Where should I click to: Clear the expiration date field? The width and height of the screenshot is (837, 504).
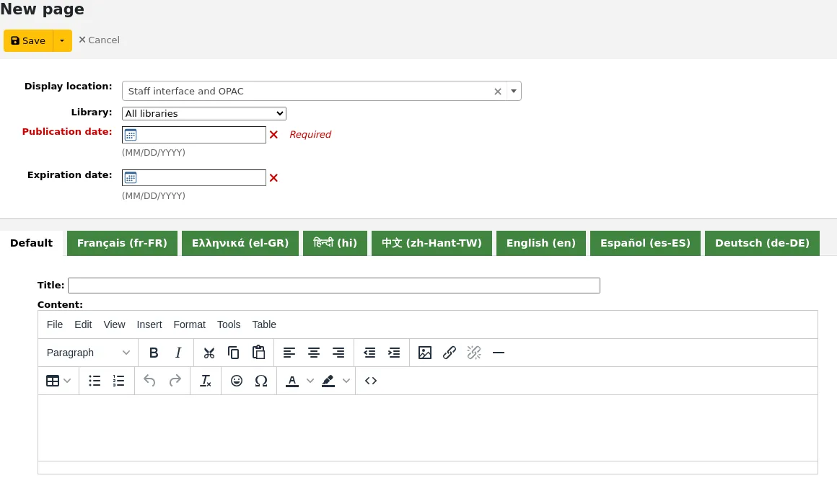coord(274,178)
